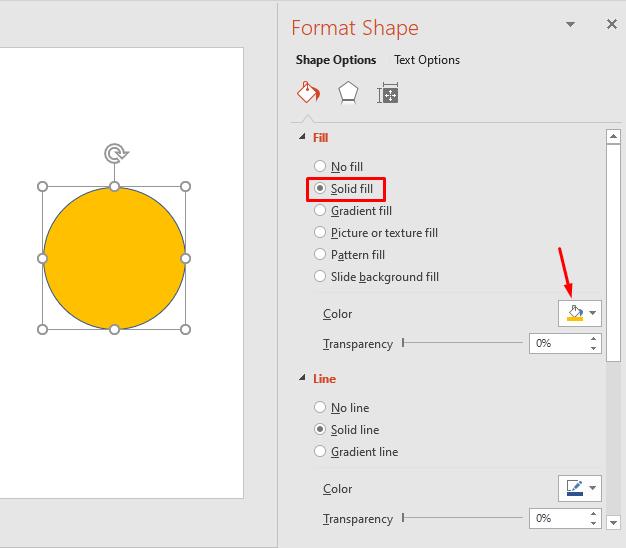
Task: Open the Fill & Line paint bucket tab
Action: pos(308,92)
